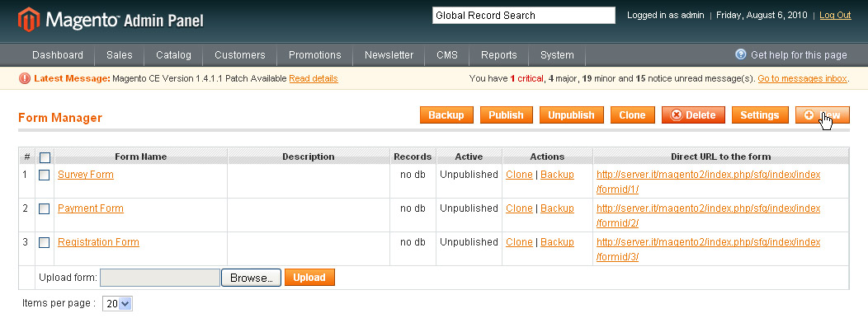This screenshot has width=868, height=318.
Task: Open the direct URL ending formid/1/
Action: tap(709, 182)
